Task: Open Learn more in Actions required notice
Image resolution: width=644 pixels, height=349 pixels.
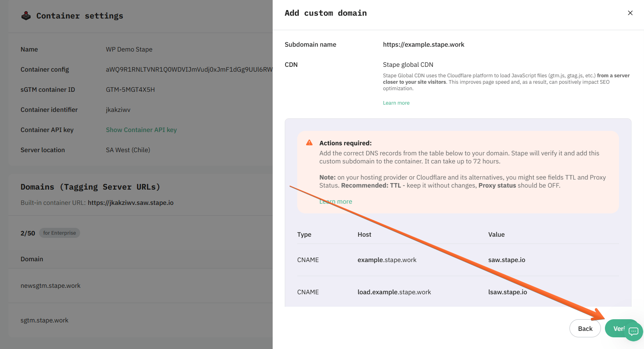Action: click(336, 202)
